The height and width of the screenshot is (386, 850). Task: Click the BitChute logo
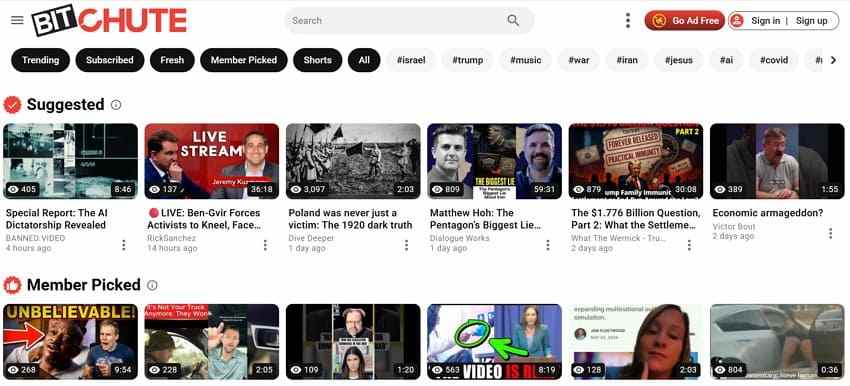109,21
